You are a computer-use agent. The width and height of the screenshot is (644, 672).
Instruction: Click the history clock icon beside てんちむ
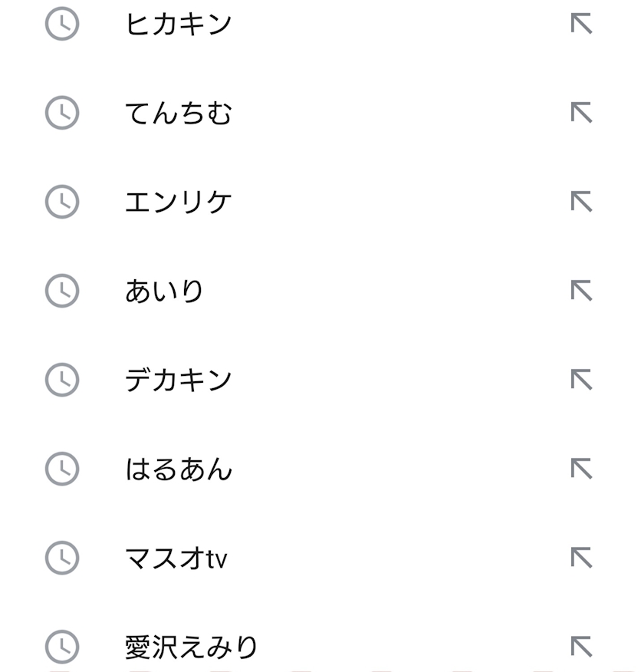[x=62, y=114]
